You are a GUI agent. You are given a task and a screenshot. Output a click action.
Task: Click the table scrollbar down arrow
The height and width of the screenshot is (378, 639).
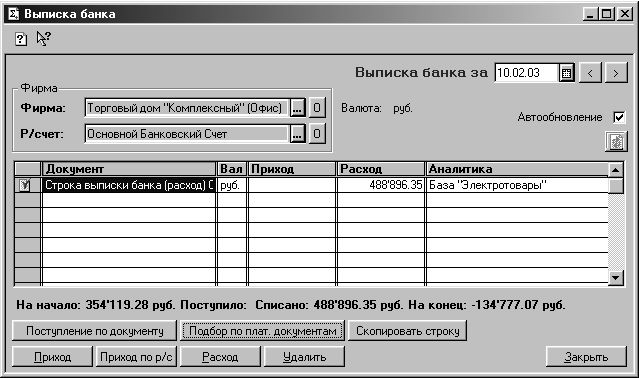click(x=615, y=278)
